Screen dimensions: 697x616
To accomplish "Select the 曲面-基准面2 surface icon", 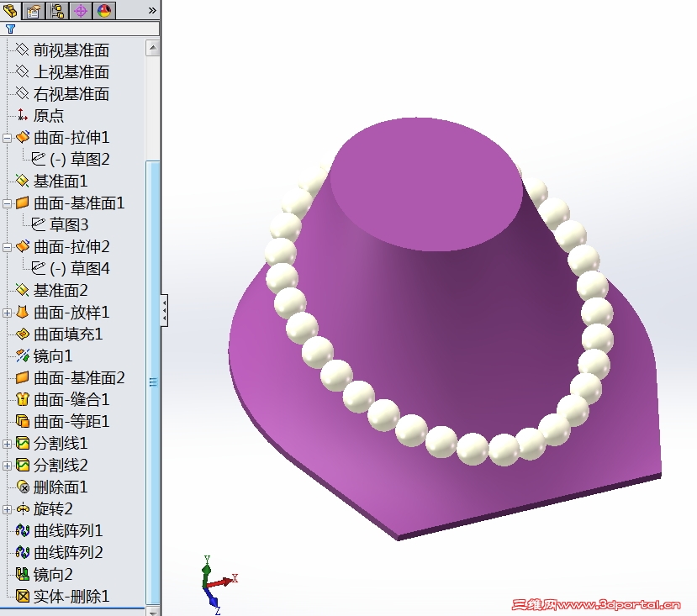I will 22,377.
